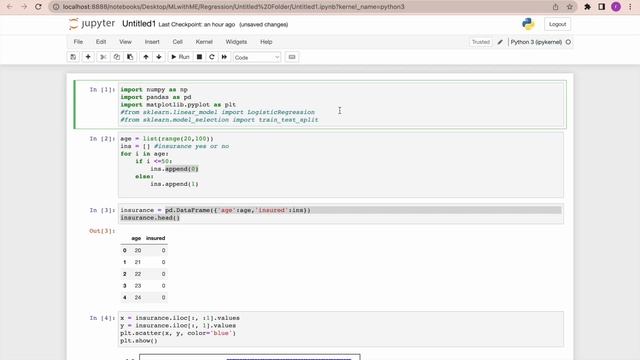Image resolution: width=640 pixels, height=360 pixels.
Task: Open the File menu
Action: click(78, 42)
